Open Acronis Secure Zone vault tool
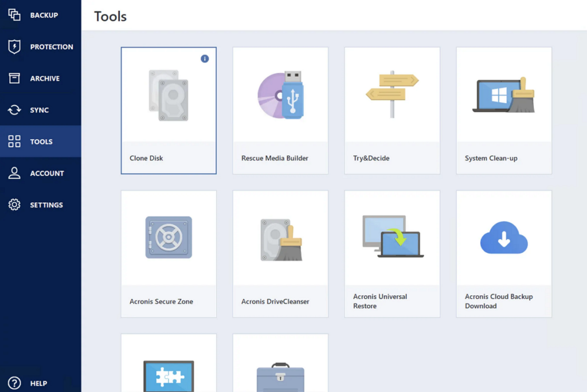 coord(169,252)
